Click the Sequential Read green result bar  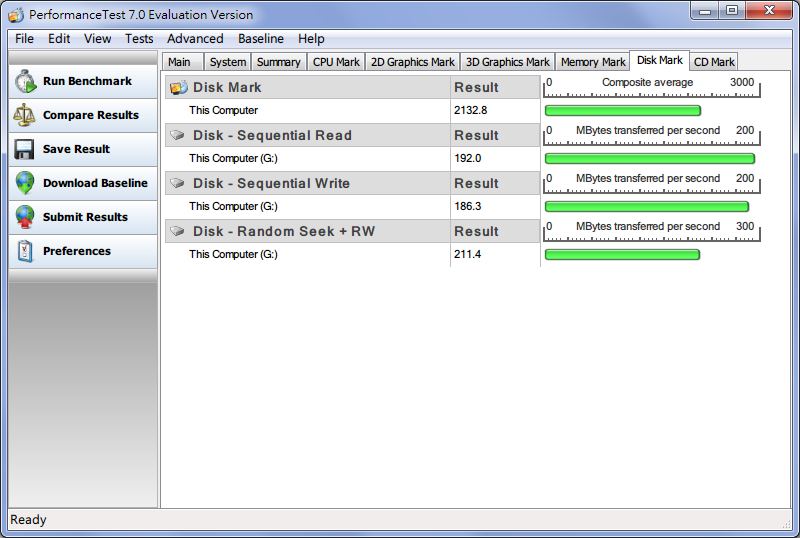coord(649,158)
